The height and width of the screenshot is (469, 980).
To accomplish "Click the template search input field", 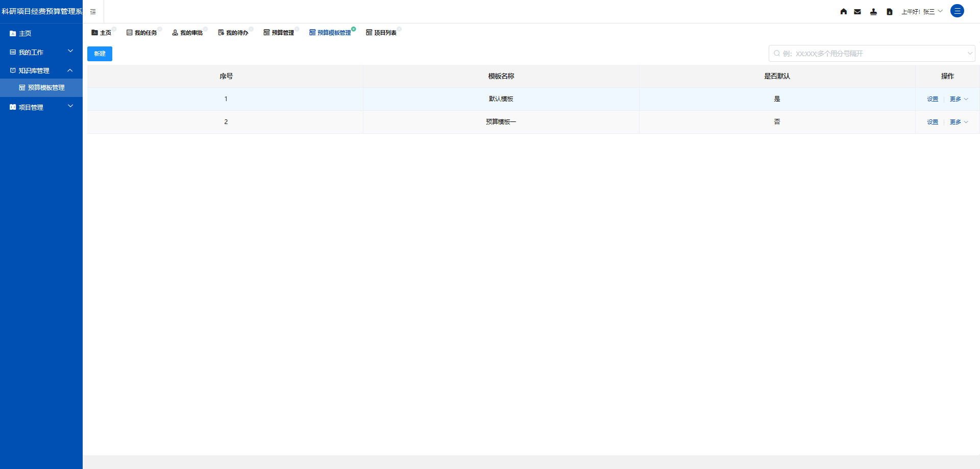I will tap(872, 53).
